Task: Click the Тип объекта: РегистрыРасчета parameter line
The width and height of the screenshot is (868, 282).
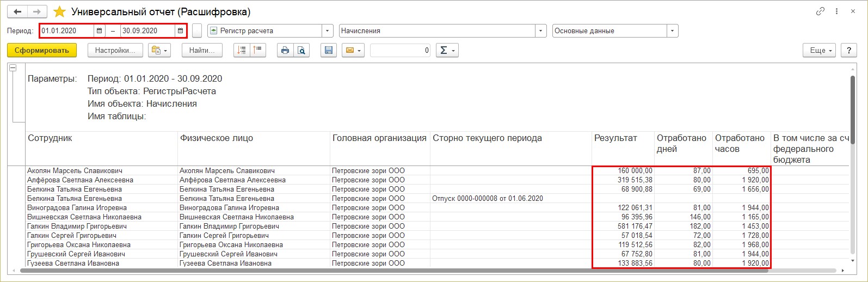Action: pos(152,91)
